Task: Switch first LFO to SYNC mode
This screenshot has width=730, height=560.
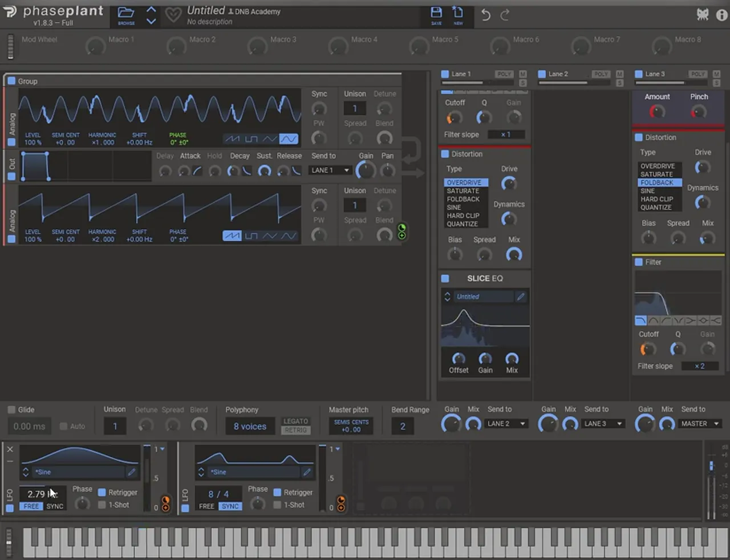Action: point(55,506)
